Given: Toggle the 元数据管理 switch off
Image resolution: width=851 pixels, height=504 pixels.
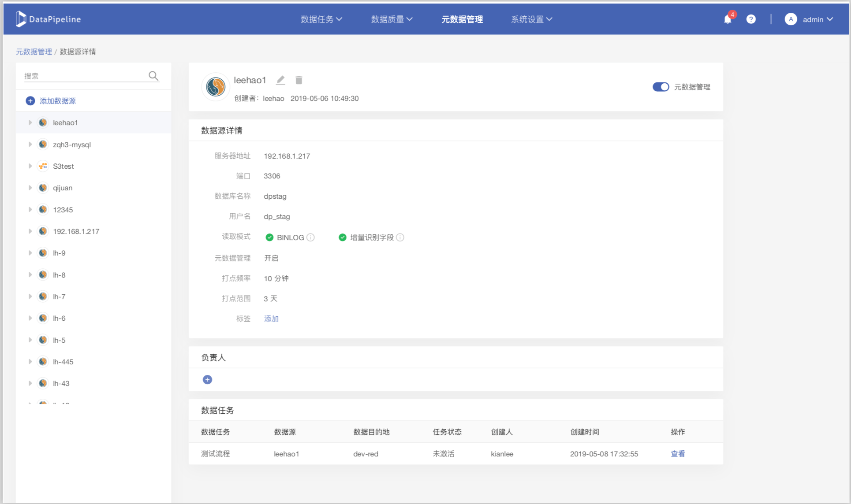Looking at the screenshot, I should (661, 87).
